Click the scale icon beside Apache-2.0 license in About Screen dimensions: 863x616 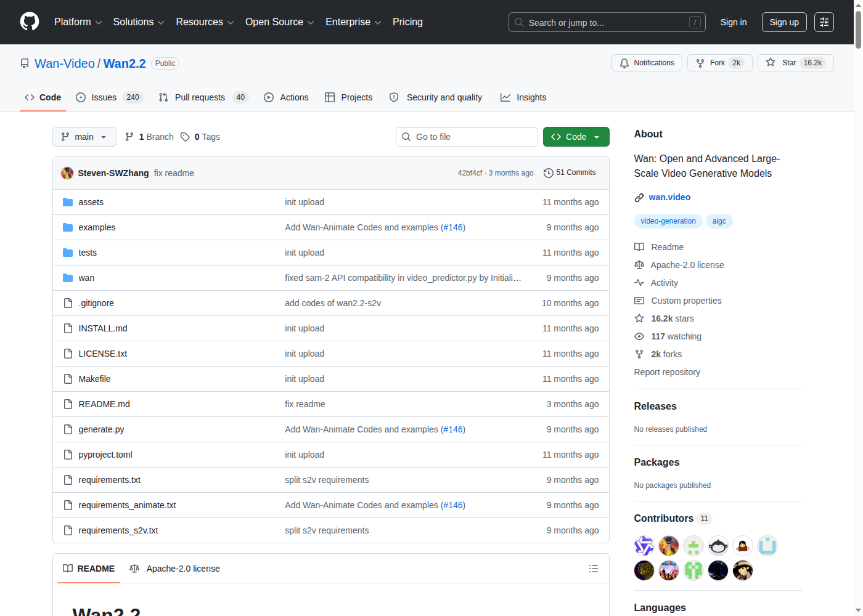pos(639,265)
